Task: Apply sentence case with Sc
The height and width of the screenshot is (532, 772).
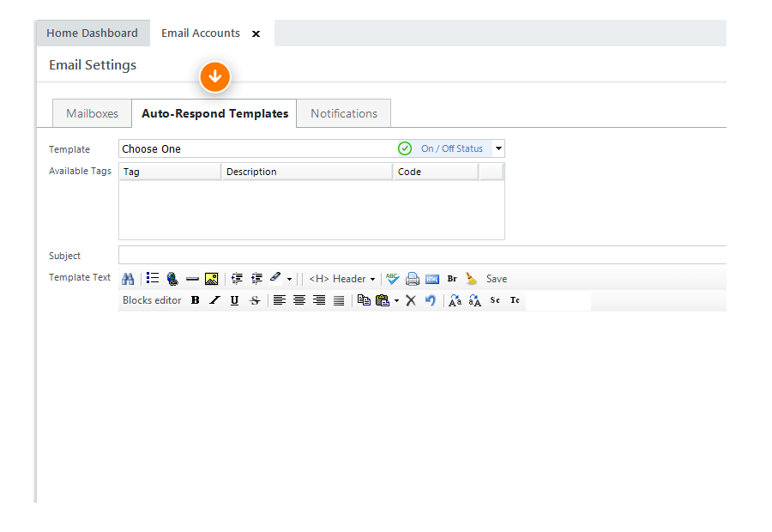Action: click(495, 300)
